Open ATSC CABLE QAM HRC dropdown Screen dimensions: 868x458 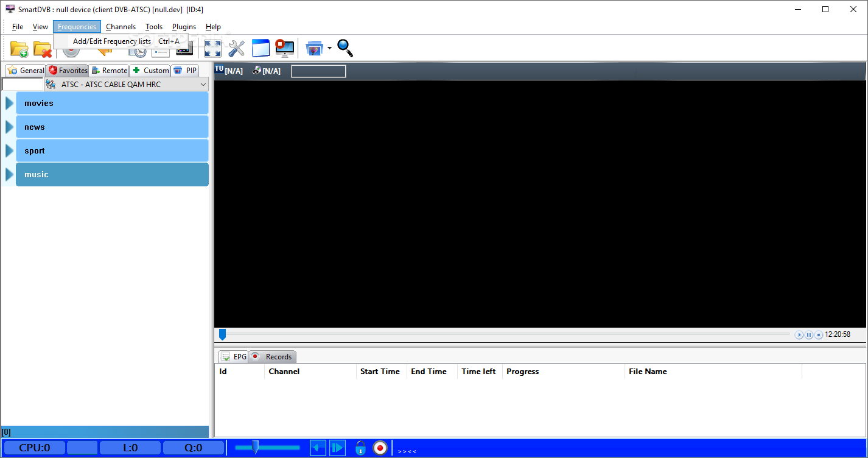[x=127, y=85]
